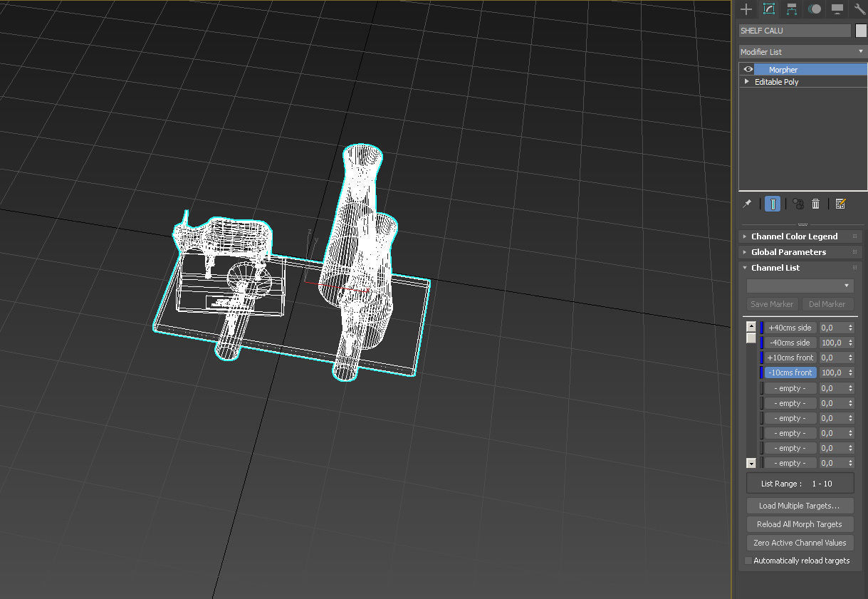Toggle Morpher modifier visibility eye

point(748,70)
